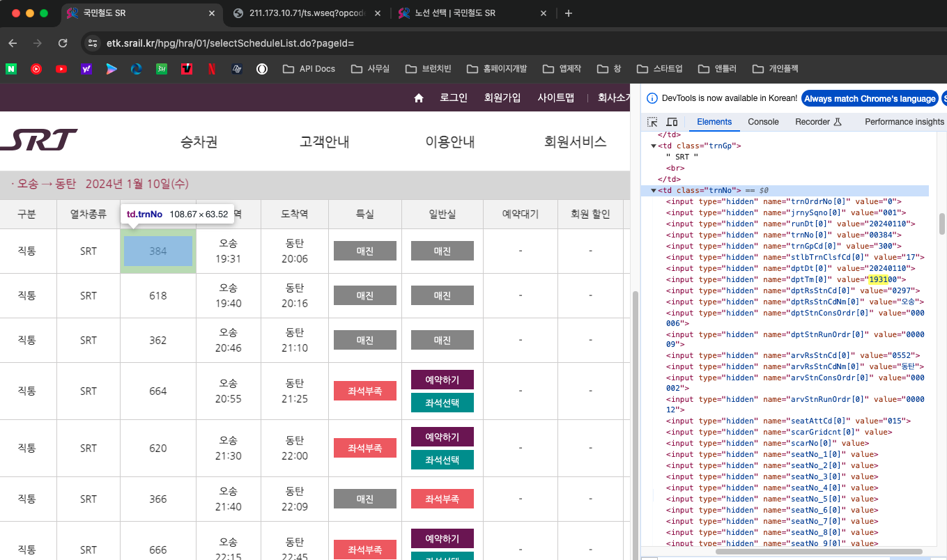The height and width of the screenshot is (560, 947).
Task: Click the 회원가입 link
Action: coord(502,98)
